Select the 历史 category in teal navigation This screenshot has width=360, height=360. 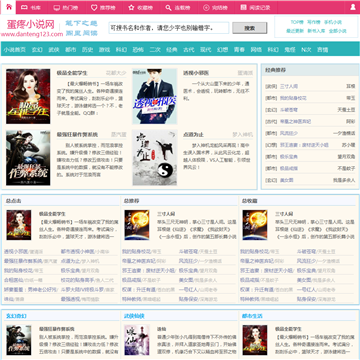(87, 50)
